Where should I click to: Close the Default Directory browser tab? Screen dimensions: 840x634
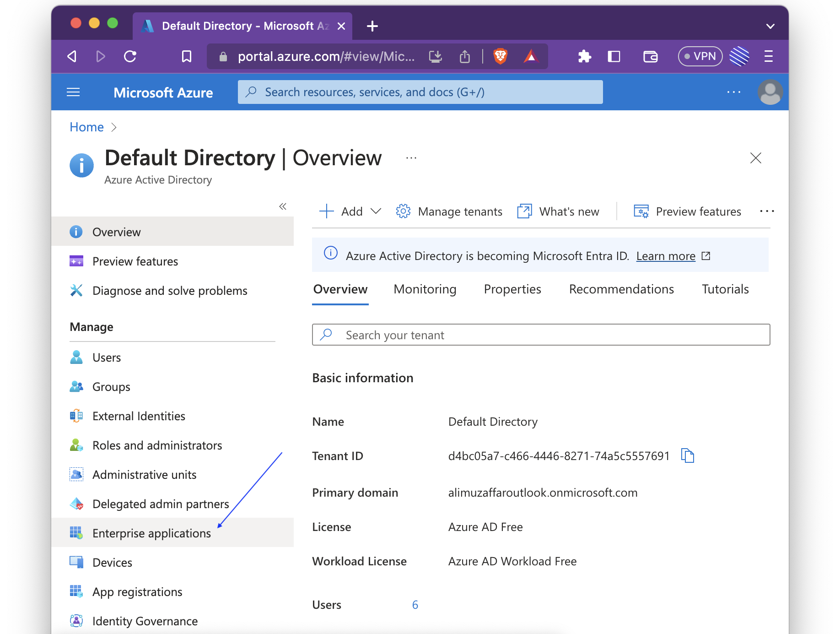click(341, 26)
